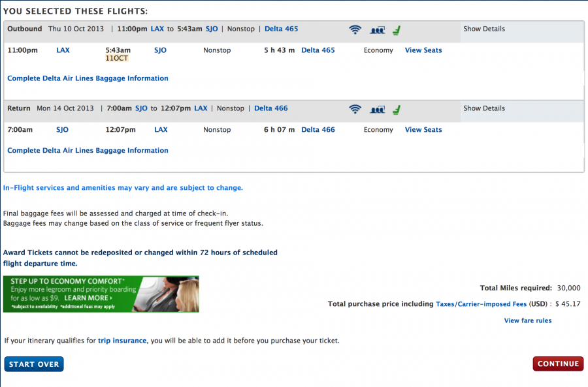
Task: Click the in-flight entertainment icon for return flight
Action: coord(377,109)
